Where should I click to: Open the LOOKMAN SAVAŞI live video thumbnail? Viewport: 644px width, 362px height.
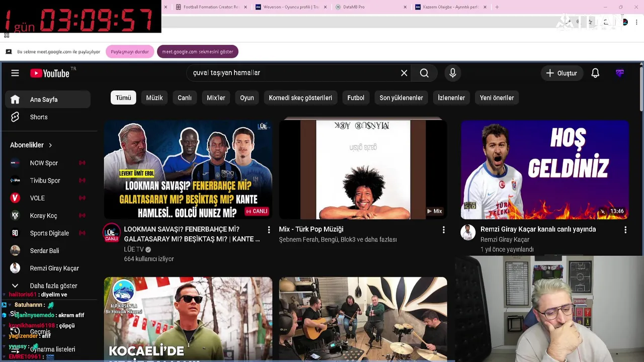click(x=188, y=169)
